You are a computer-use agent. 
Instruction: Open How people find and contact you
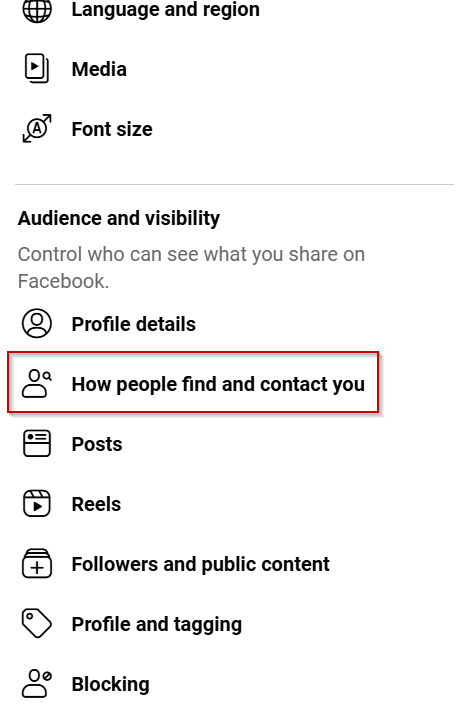[193, 382]
